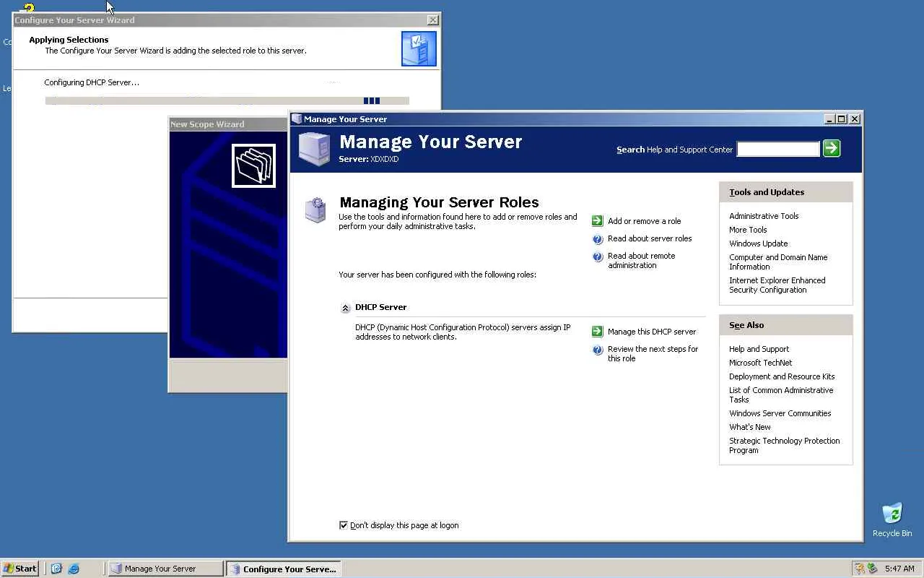Launch Internet Explorer from the quick launch bar
This screenshot has width=924, height=578.
click(74, 569)
